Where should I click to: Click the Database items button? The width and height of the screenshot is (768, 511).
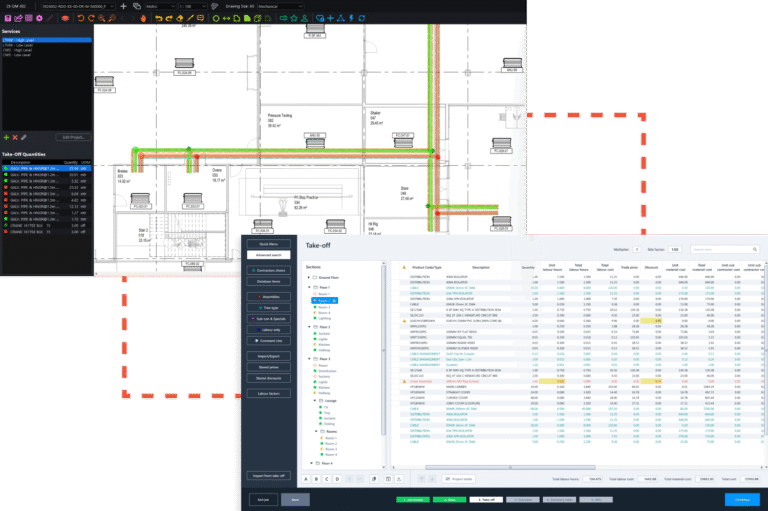point(268,282)
